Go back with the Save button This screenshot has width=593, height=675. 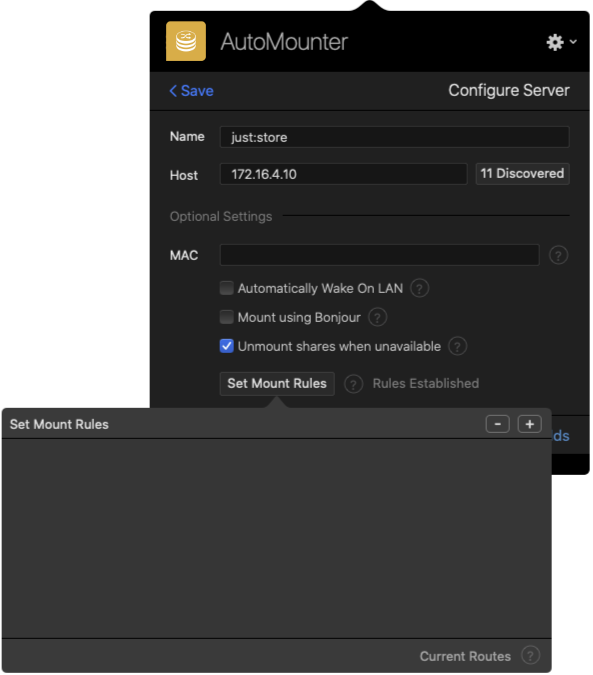tap(191, 91)
